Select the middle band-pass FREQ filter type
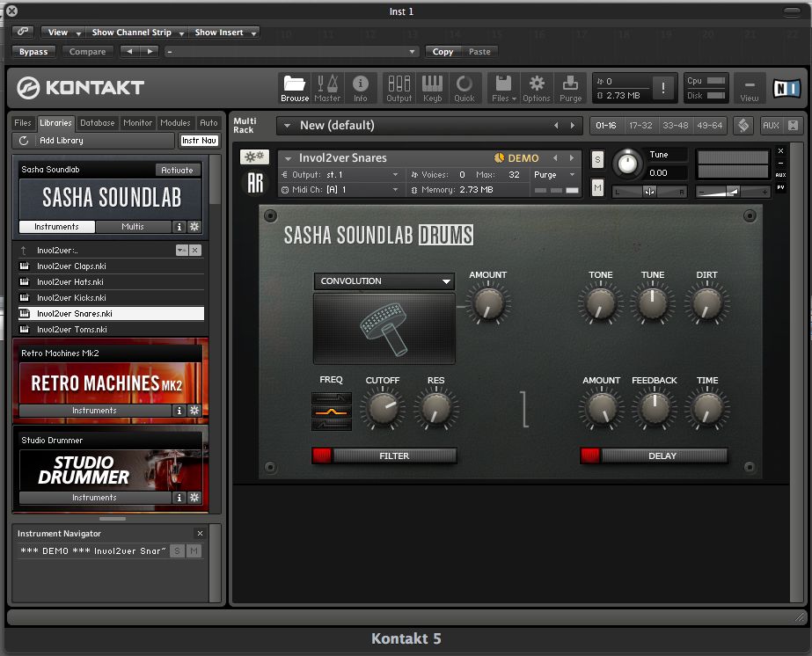 332,412
